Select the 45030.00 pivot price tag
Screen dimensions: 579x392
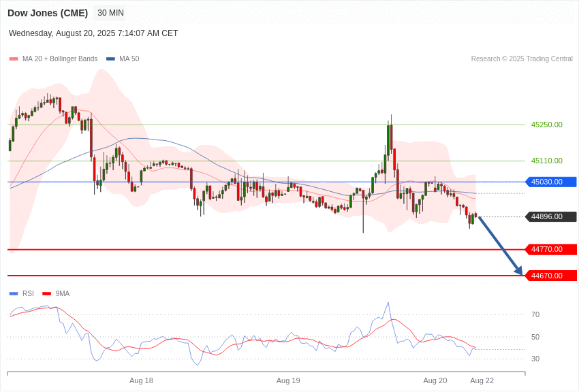coord(550,182)
